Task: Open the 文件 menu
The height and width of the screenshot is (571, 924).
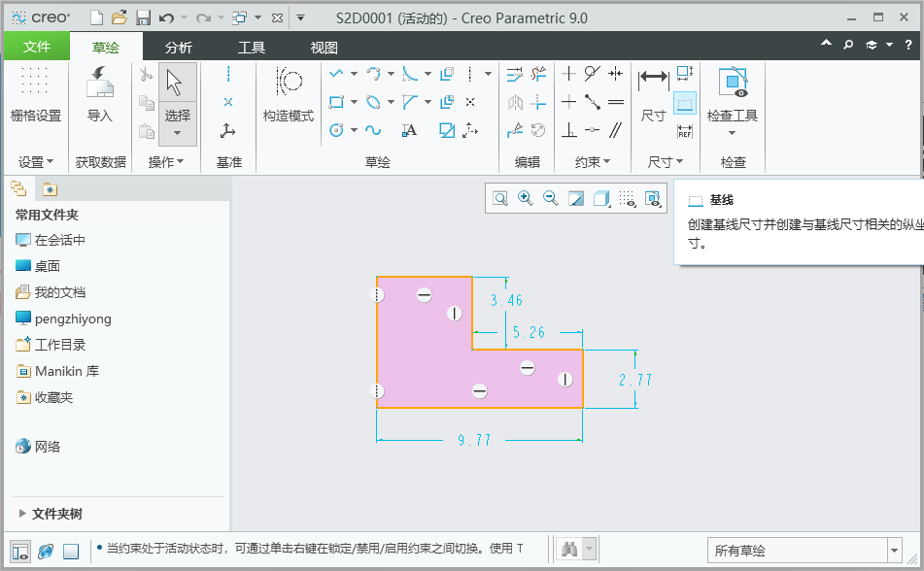Action: [x=37, y=45]
